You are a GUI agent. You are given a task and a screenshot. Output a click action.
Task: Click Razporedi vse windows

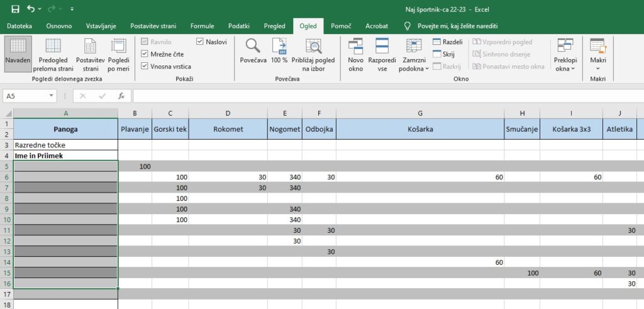point(382,54)
